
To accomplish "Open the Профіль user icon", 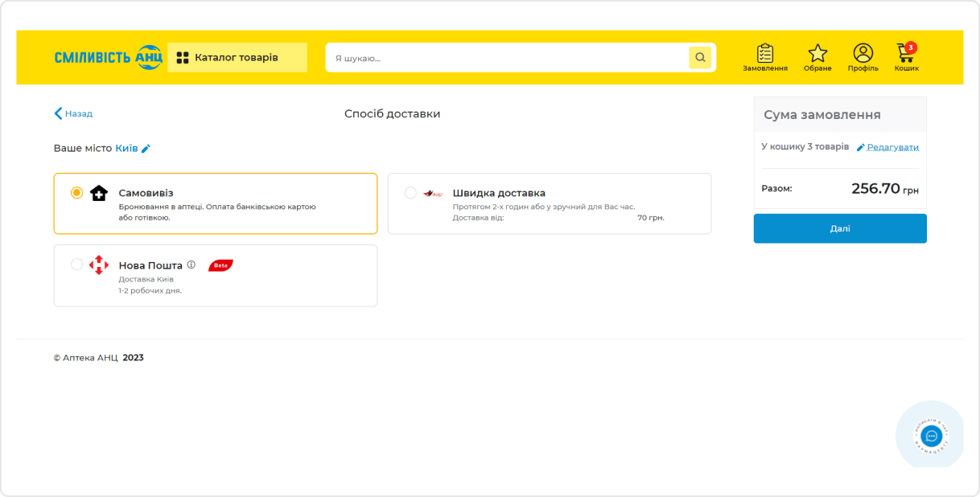I will [863, 55].
